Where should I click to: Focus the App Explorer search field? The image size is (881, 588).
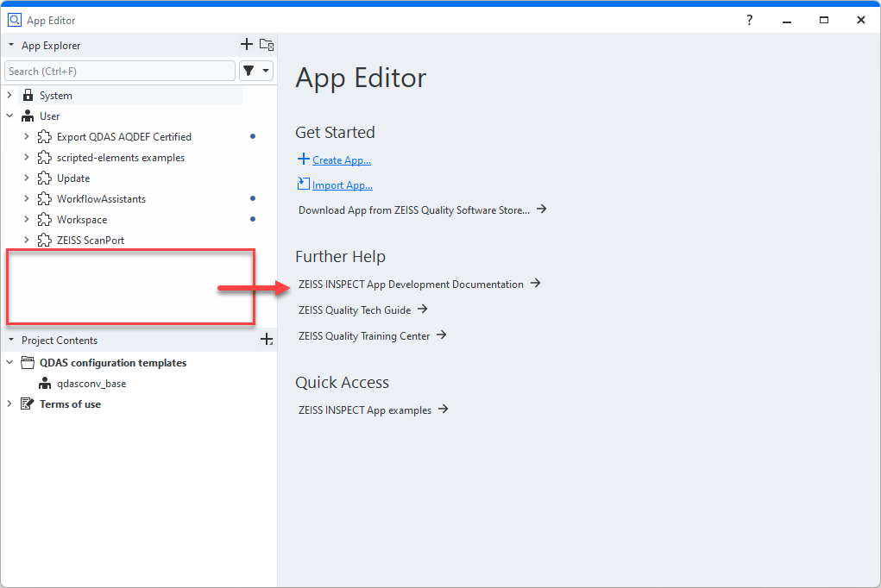pyautogui.click(x=119, y=71)
